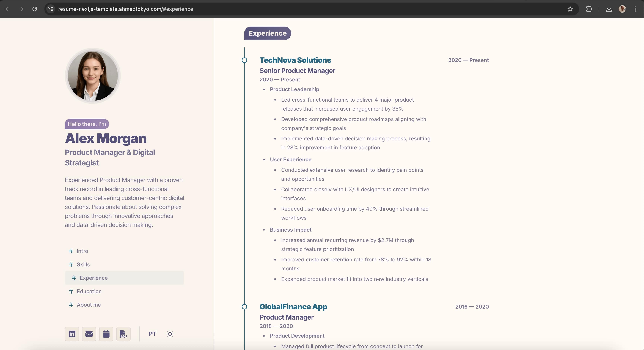Open the browser extensions puzzle icon
Image resolution: width=644 pixels, height=350 pixels.
tap(589, 9)
